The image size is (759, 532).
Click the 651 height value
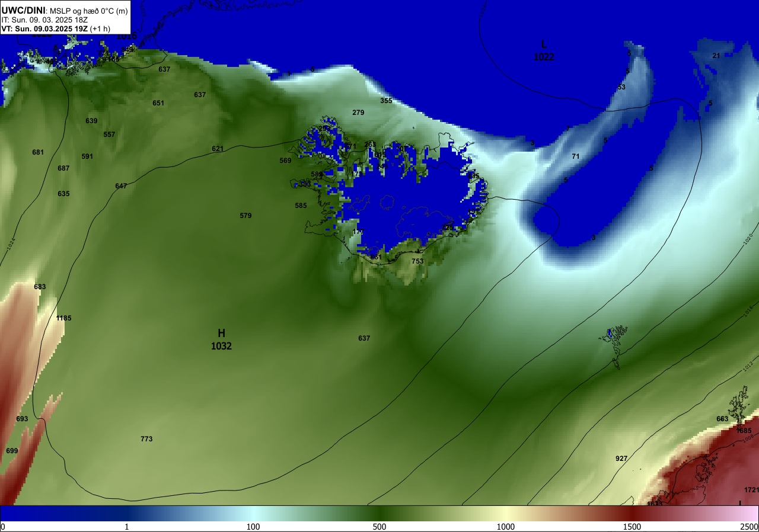[x=158, y=103]
